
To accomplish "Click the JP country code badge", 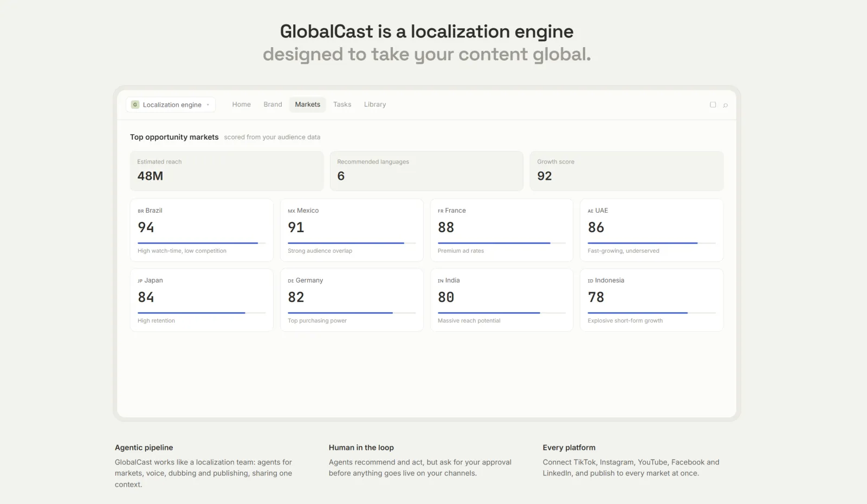I will tap(140, 281).
